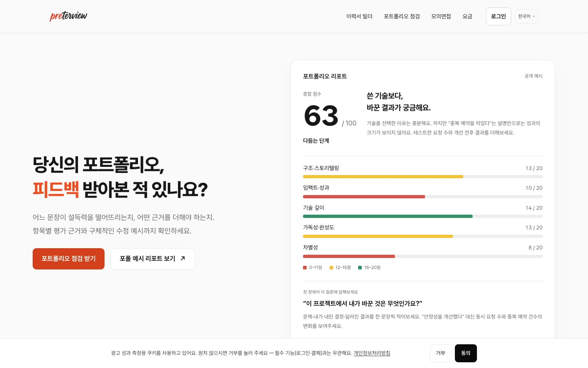Click the 10 / 20 score value
This screenshot has height=368, width=588.
534,188
